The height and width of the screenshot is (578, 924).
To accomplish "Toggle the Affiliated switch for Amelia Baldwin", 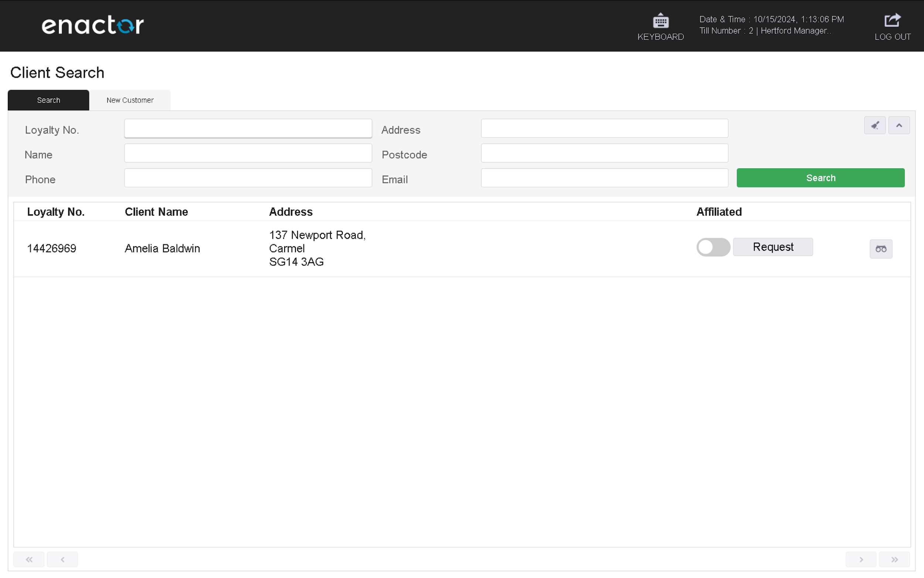I will point(713,247).
